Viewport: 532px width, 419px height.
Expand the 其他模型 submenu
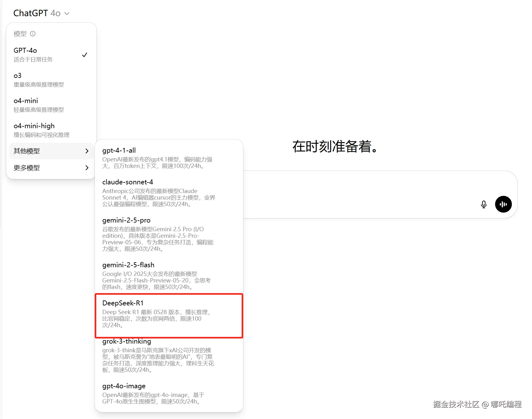point(51,151)
